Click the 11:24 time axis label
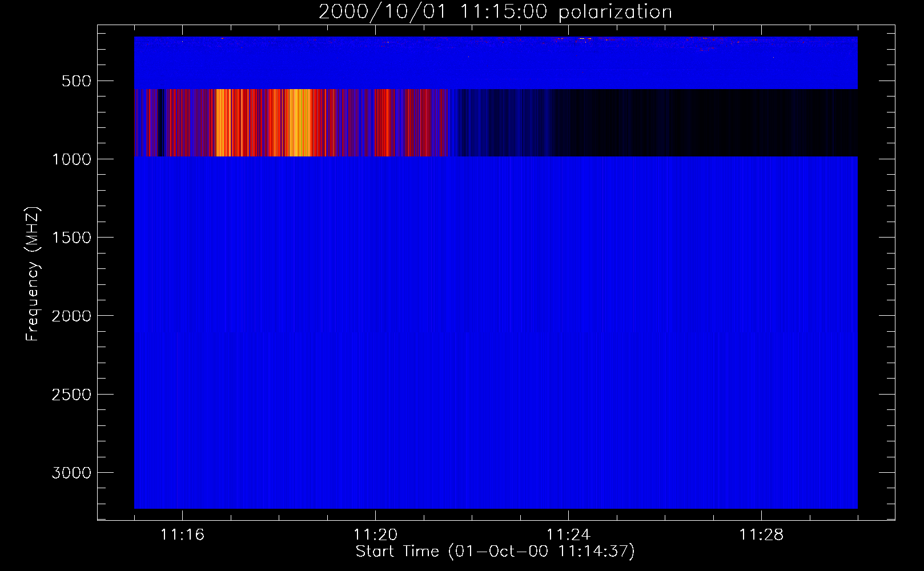 click(568, 534)
